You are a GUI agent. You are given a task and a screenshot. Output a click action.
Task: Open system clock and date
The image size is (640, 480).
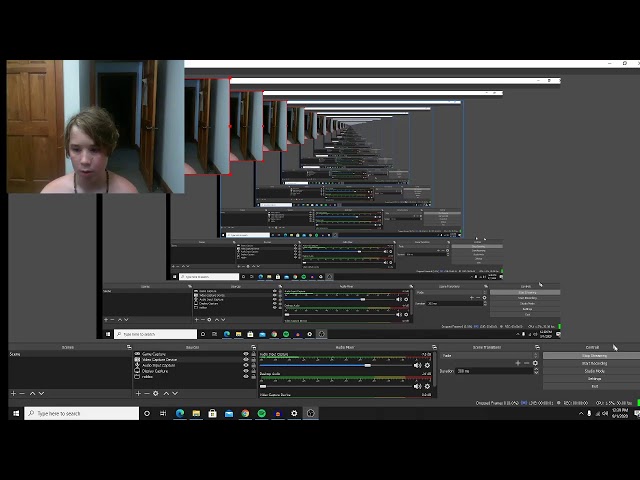[620, 413]
